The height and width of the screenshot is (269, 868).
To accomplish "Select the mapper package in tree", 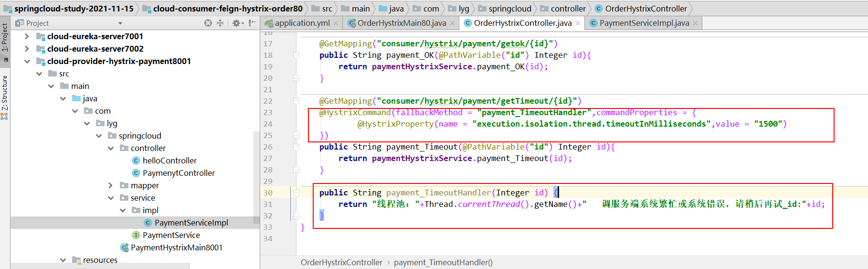I will click(145, 185).
